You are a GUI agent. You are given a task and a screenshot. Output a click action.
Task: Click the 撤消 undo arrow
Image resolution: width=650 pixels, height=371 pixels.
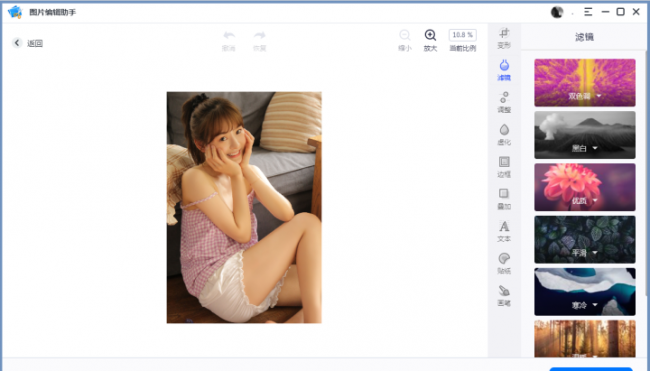click(229, 35)
